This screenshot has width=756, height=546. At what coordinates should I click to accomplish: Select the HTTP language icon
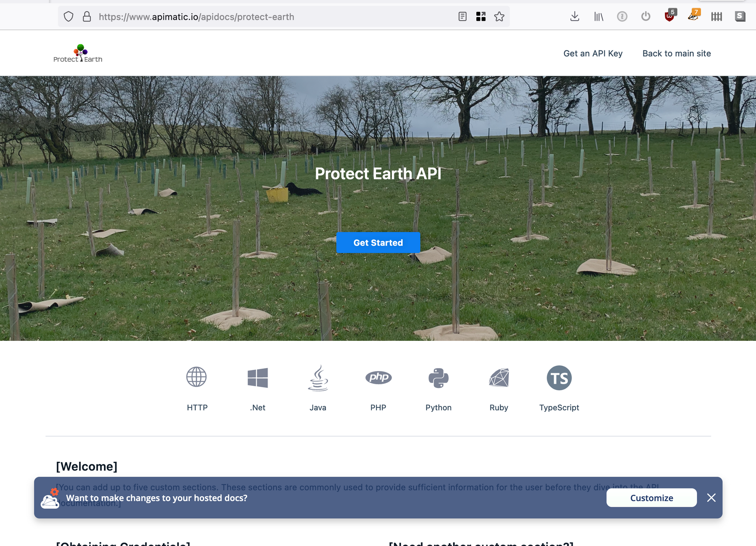point(197,377)
